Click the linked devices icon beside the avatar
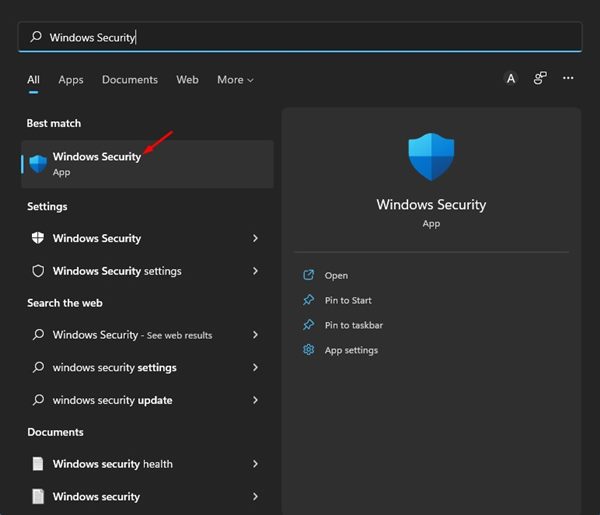The image size is (600, 515). click(540, 79)
